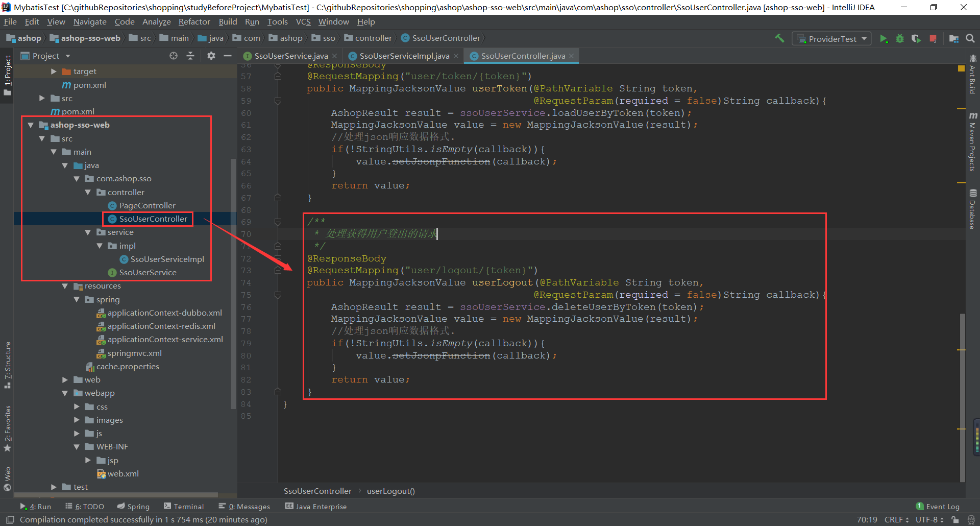Expand the target folder
Screen dimensions: 980x526
click(x=54, y=71)
